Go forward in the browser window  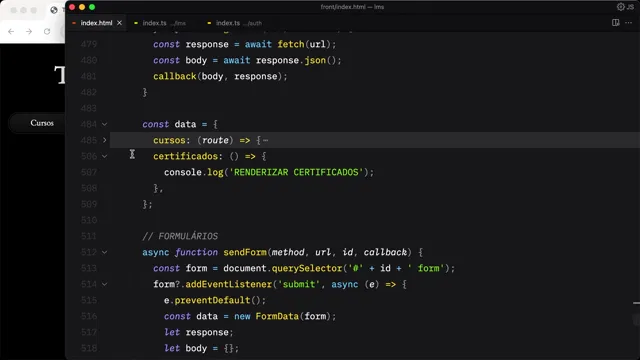tap(29, 31)
